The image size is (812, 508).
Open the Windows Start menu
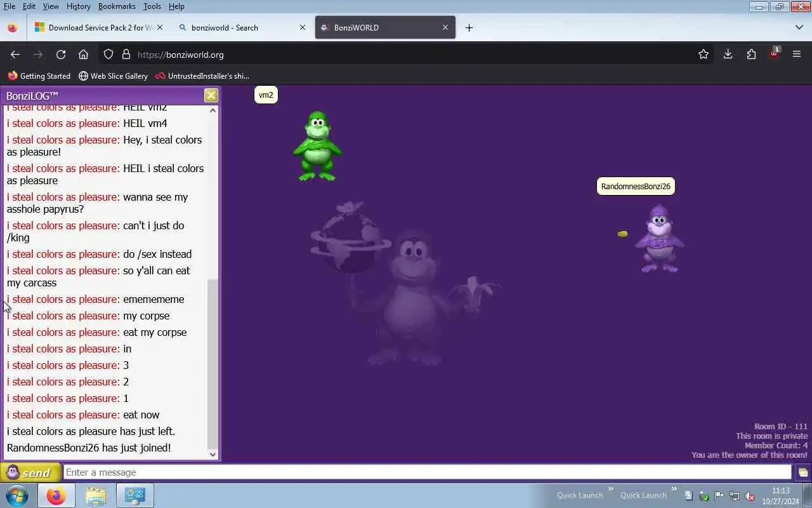[16, 495]
